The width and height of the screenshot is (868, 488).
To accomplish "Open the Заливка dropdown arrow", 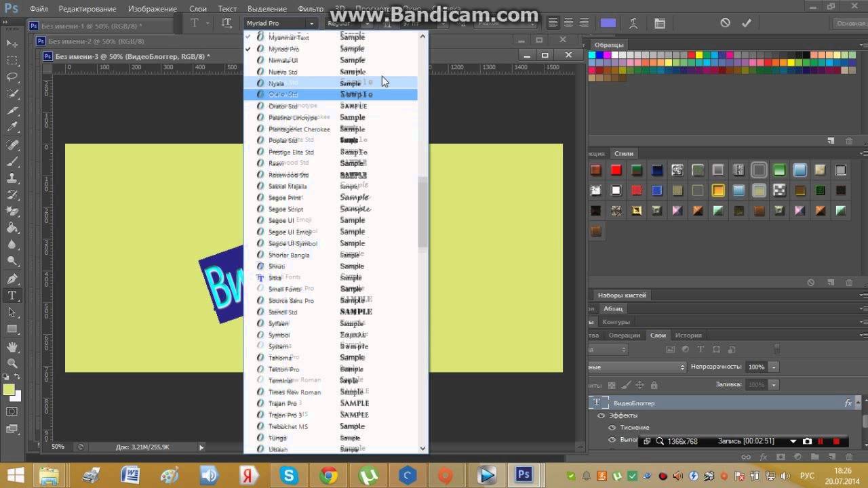I will click(774, 384).
